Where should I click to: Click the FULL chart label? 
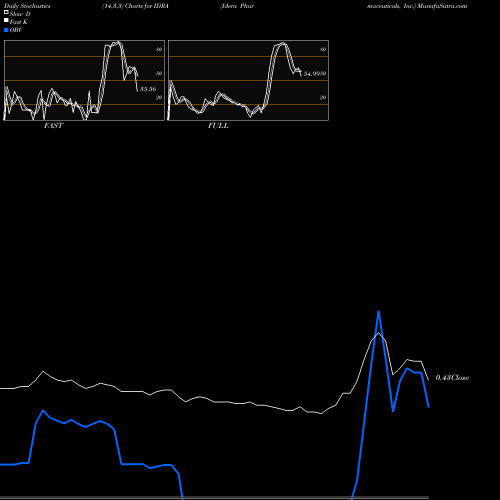(218, 126)
